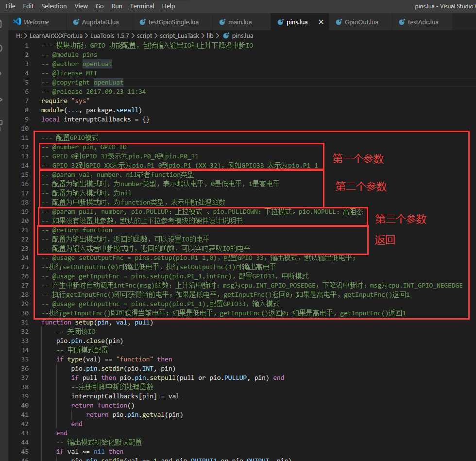Screen dimensions: 476x461
Task: Click 'if type(val) == "function" then' line
Action: [x=114, y=359]
